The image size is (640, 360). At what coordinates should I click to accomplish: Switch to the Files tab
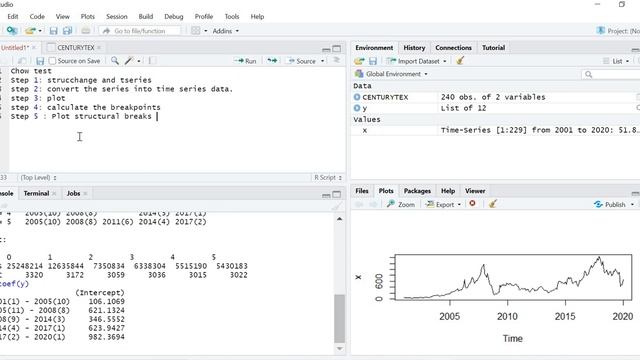362,191
